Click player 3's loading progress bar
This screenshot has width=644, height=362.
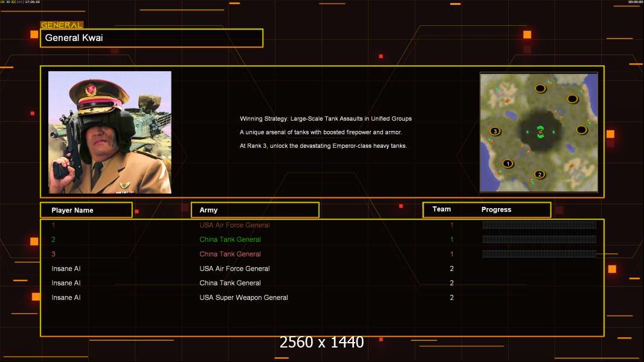point(539,254)
